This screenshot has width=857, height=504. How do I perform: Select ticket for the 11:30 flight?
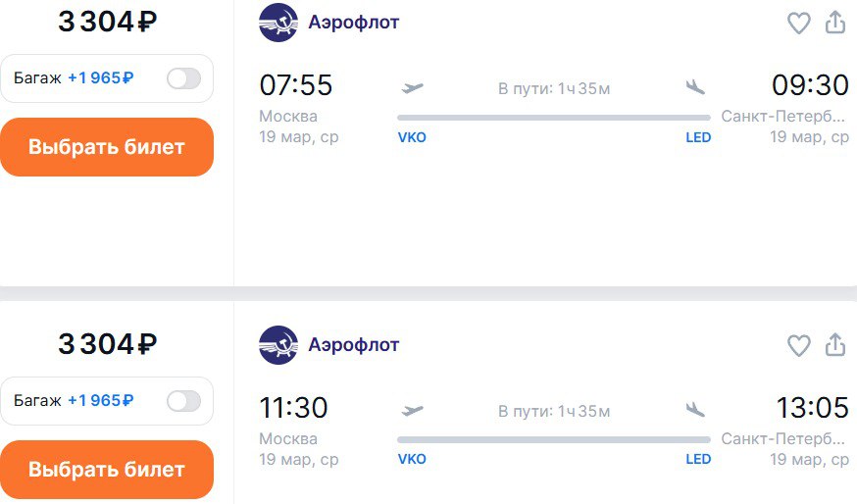(x=107, y=470)
